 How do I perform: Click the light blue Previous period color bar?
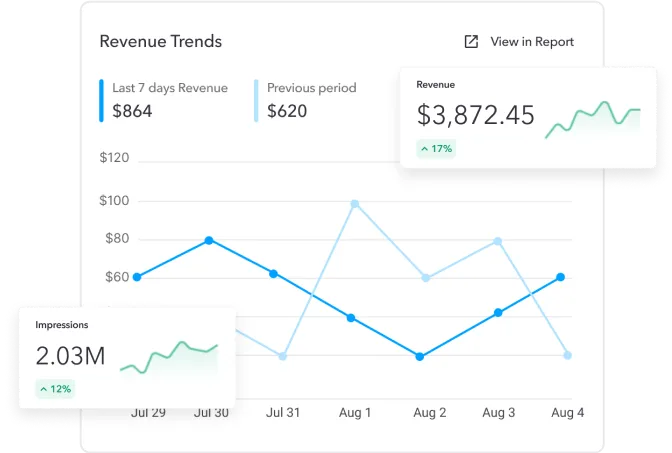click(256, 100)
